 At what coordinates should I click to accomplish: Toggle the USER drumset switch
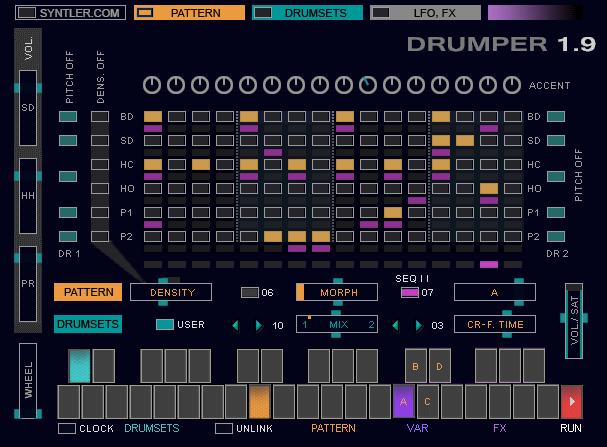tap(165, 324)
